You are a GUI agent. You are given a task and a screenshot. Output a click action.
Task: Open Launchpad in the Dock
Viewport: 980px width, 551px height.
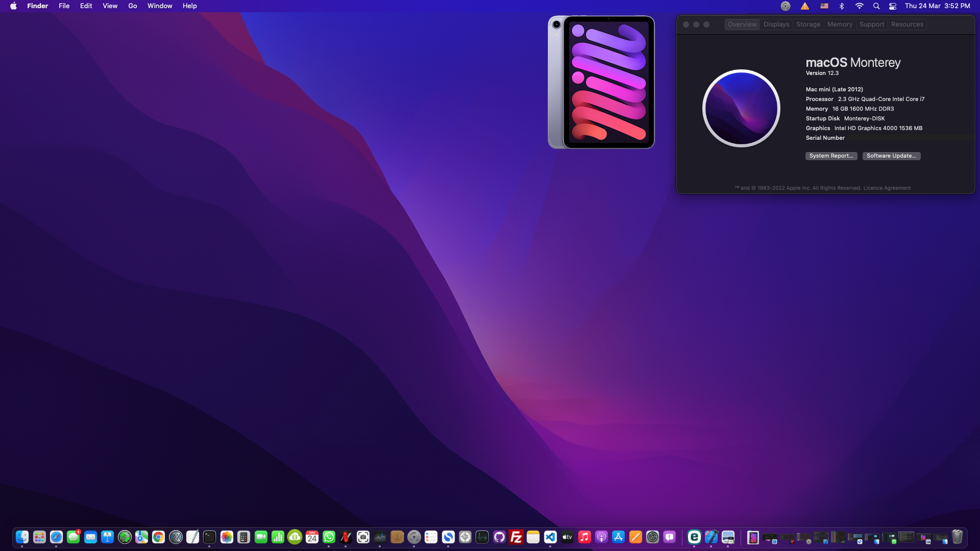(39, 537)
